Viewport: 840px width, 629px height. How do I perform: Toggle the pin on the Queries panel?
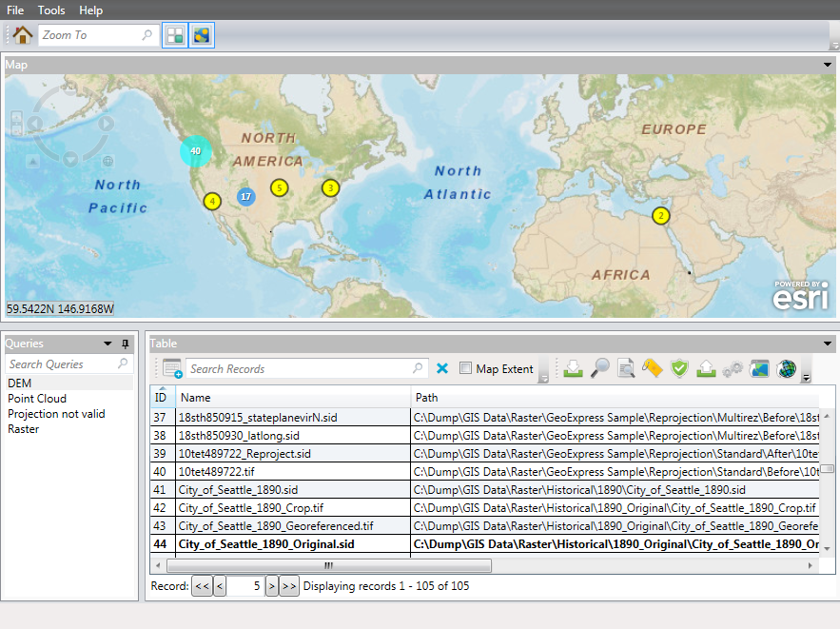tap(126, 344)
